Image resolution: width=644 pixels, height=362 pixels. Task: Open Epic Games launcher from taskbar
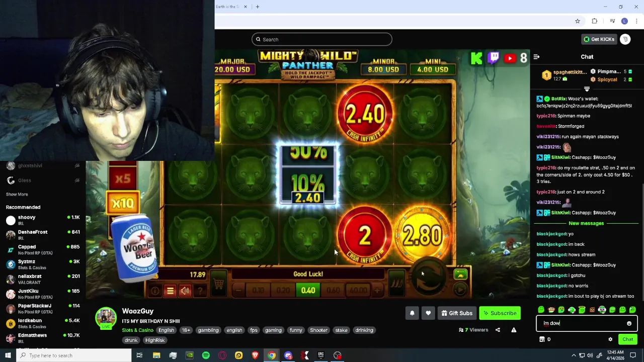click(321, 355)
